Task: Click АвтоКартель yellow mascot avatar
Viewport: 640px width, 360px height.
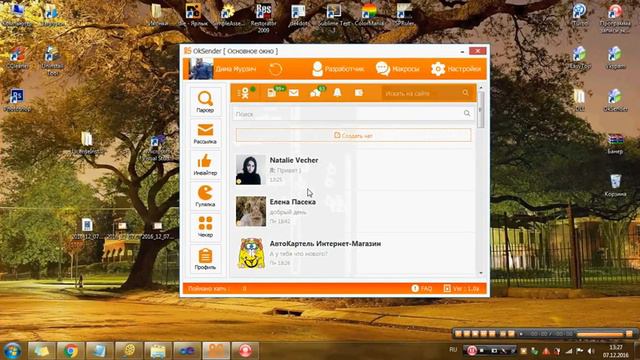Action: (251, 253)
